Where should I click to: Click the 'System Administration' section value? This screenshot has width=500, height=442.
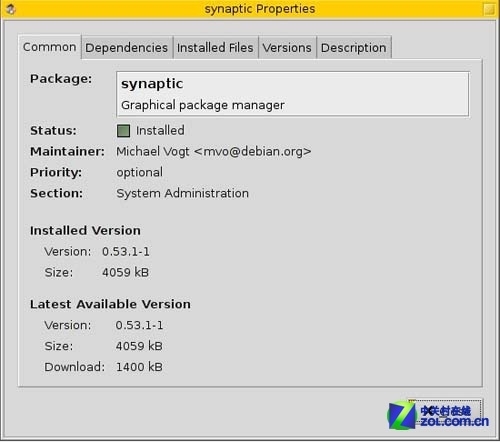click(x=182, y=193)
